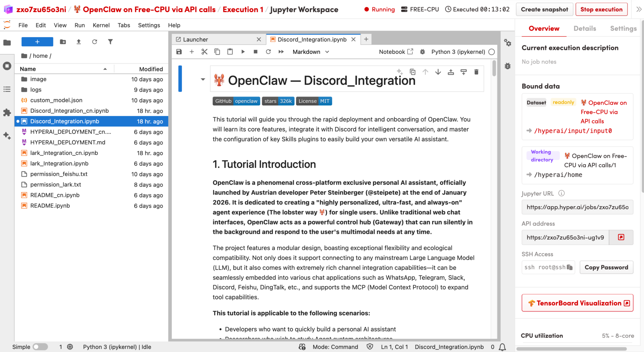Viewport: 644px width, 352px height.
Task: Cut the selected cell with scissors icon
Action: click(x=204, y=52)
